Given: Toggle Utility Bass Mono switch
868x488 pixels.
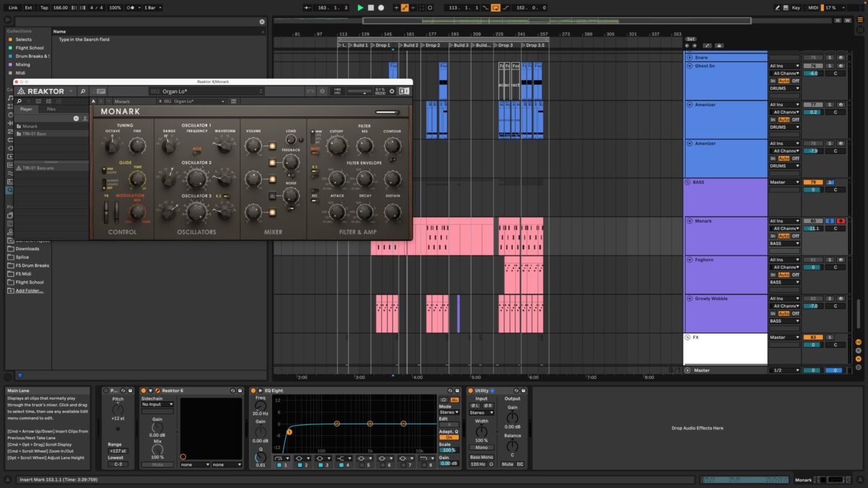Looking at the screenshot, I should [481, 457].
